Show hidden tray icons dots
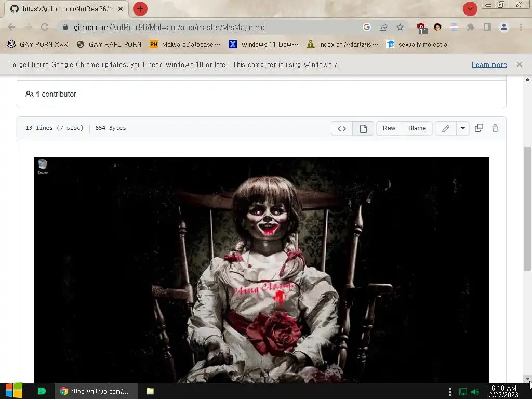Image resolution: width=532 pixels, height=399 pixels. point(450,392)
